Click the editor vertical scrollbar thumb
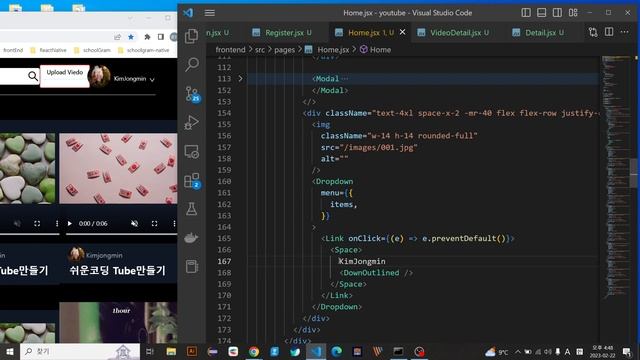Viewport: 640px width, 360px height. pyautogui.click(x=634, y=172)
